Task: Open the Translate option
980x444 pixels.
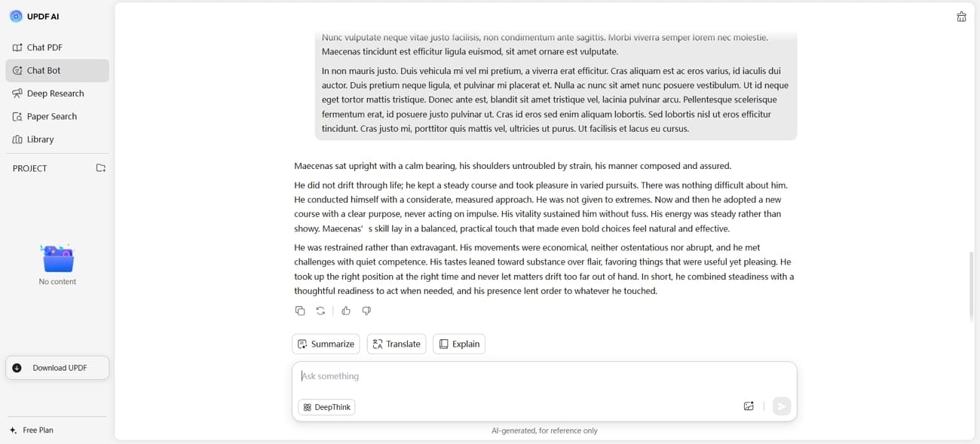Action: coord(396,343)
